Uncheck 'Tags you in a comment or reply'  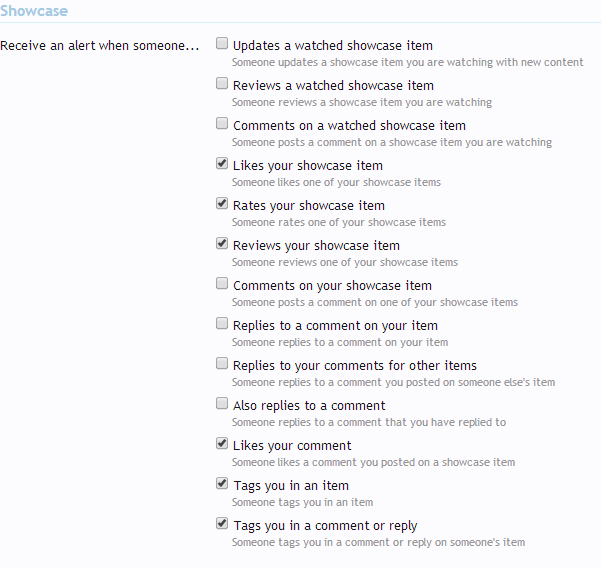pos(222,524)
